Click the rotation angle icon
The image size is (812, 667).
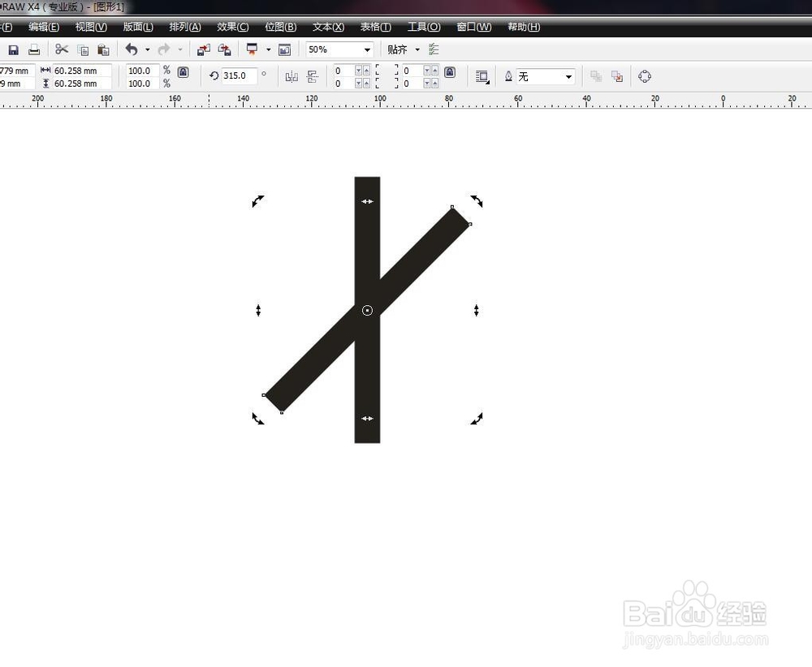coord(214,75)
